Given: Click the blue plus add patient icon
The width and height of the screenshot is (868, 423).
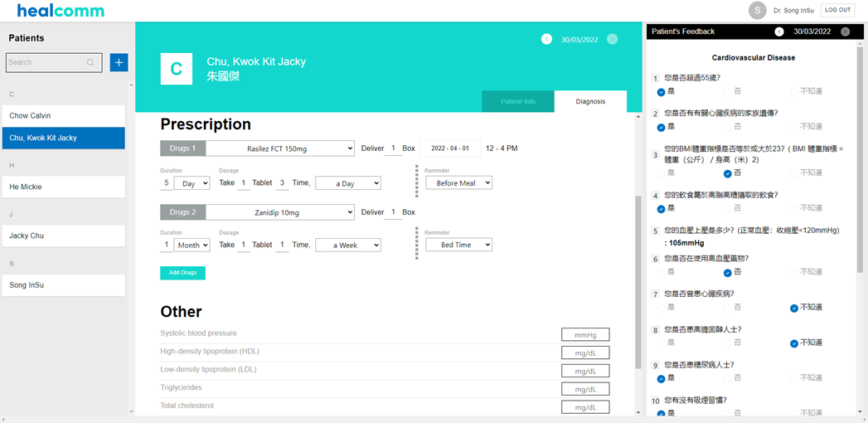Looking at the screenshot, I should click(x=119, y=62).
